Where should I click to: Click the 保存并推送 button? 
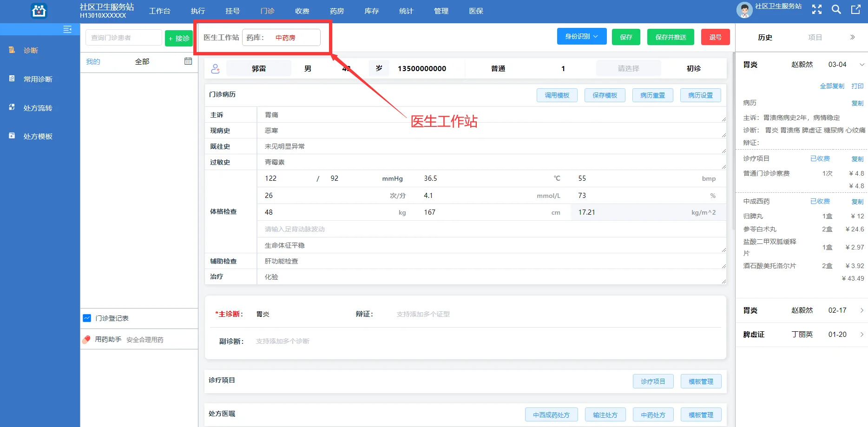click(x=671, y=37)
